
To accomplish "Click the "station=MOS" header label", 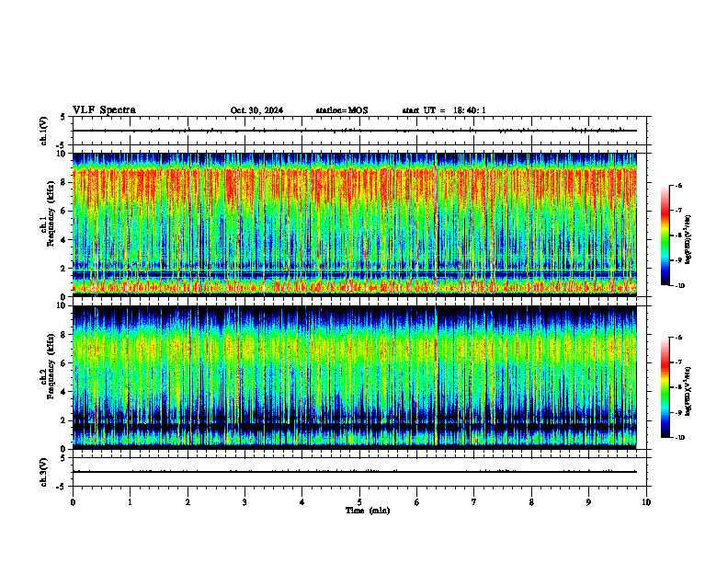I will [342, 110].
